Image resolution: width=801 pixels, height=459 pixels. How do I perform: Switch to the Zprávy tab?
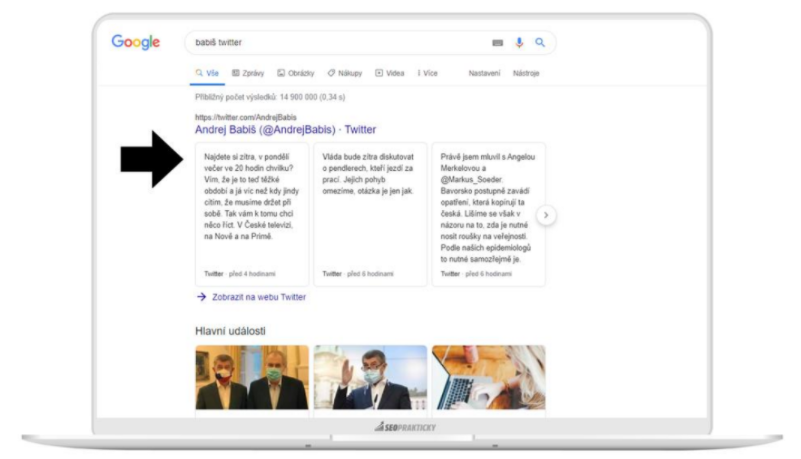248,73
